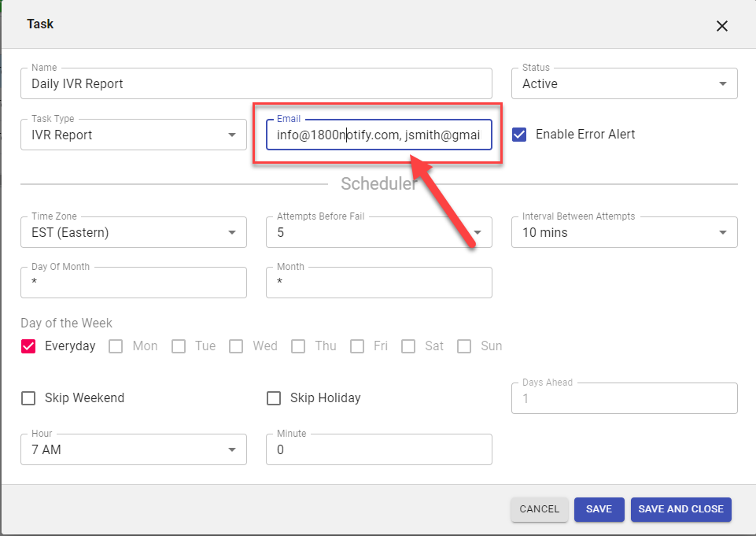
Task: Open the Time Zone dropdown
Action: (133, 232)
